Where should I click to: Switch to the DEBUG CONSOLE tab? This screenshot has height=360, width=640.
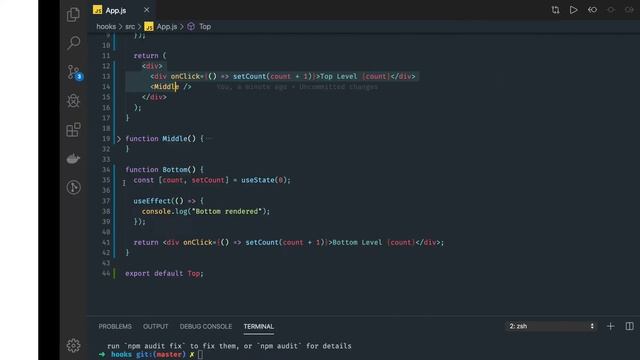tap(206, 327)
